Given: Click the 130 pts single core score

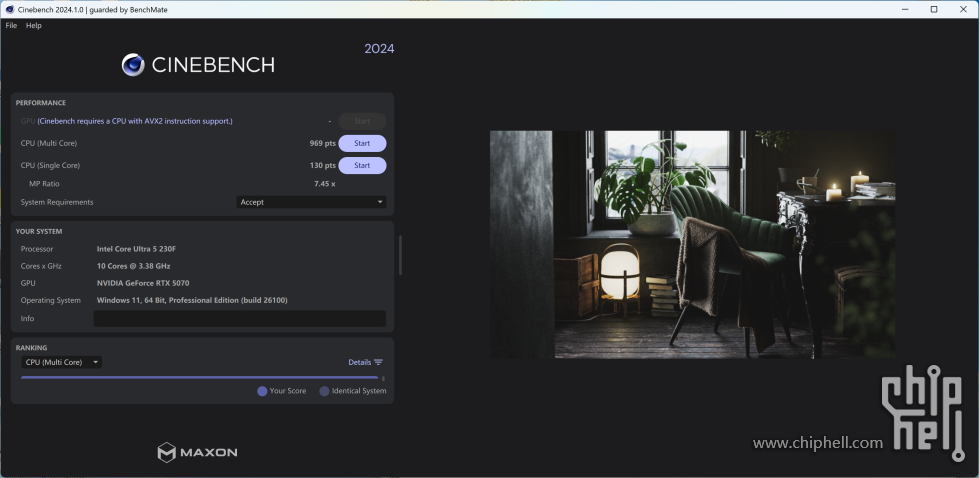Looking at the screenshot, I should pos(322,165).
